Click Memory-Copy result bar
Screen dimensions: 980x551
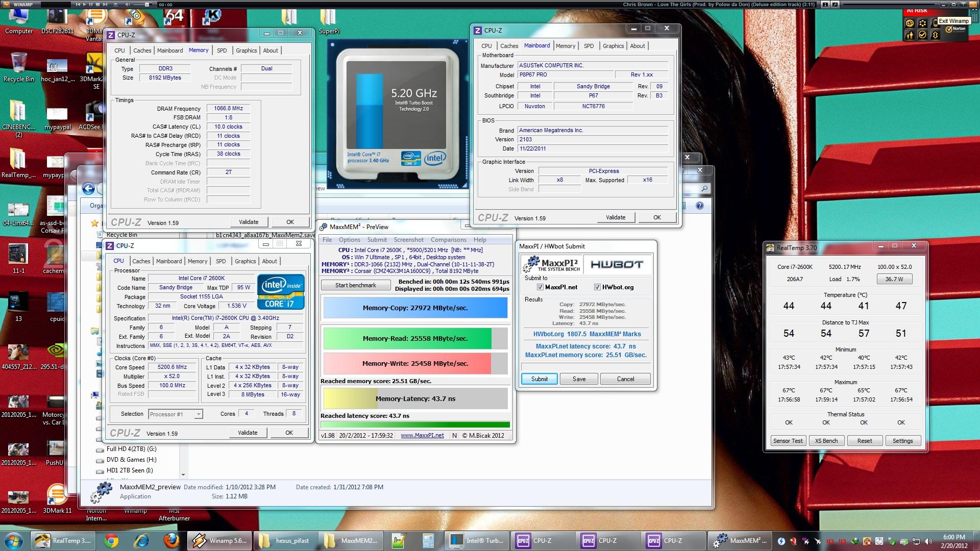415,308
